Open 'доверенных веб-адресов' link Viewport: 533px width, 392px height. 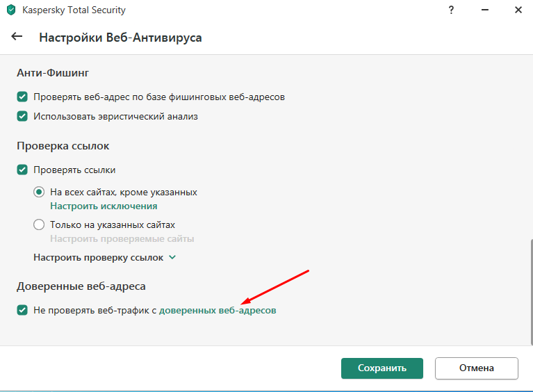tap(218, 311)
